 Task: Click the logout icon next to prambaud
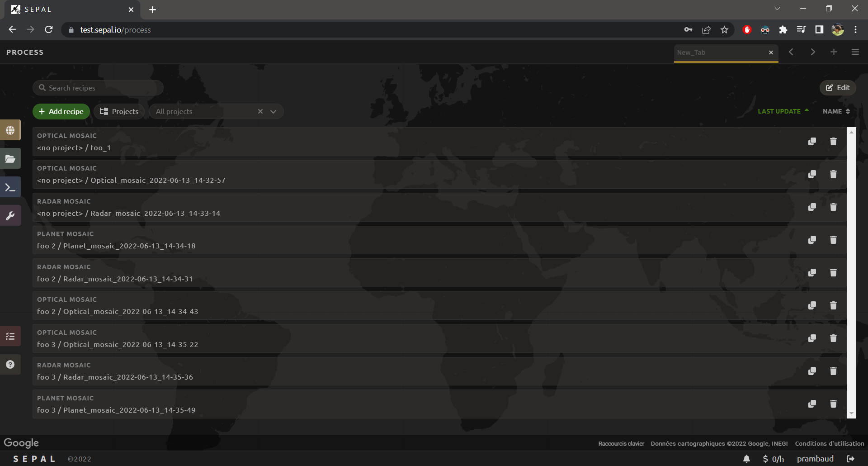(850, 459)
